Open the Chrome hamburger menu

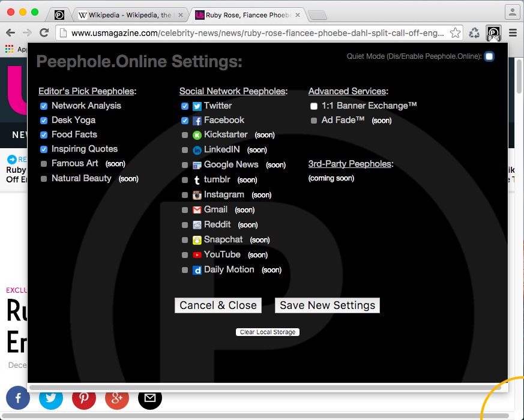tap(513, 33)
